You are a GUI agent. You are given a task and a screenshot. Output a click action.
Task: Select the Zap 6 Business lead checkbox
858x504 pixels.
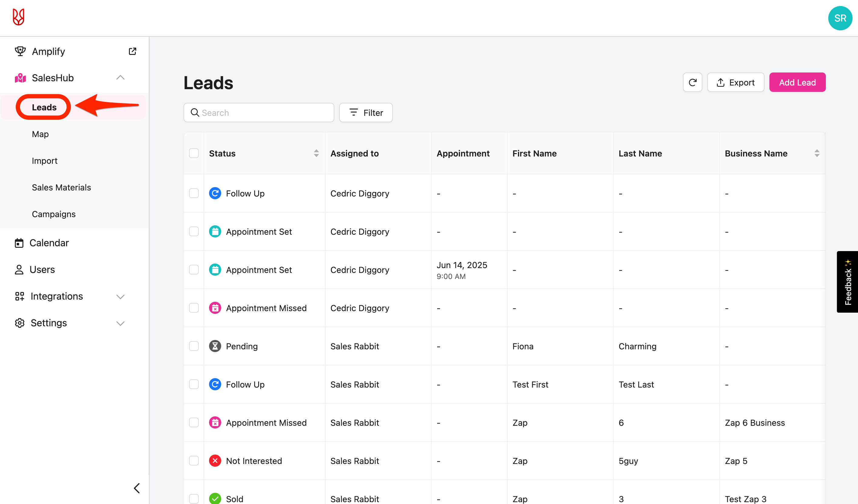(x=194, y=422)
